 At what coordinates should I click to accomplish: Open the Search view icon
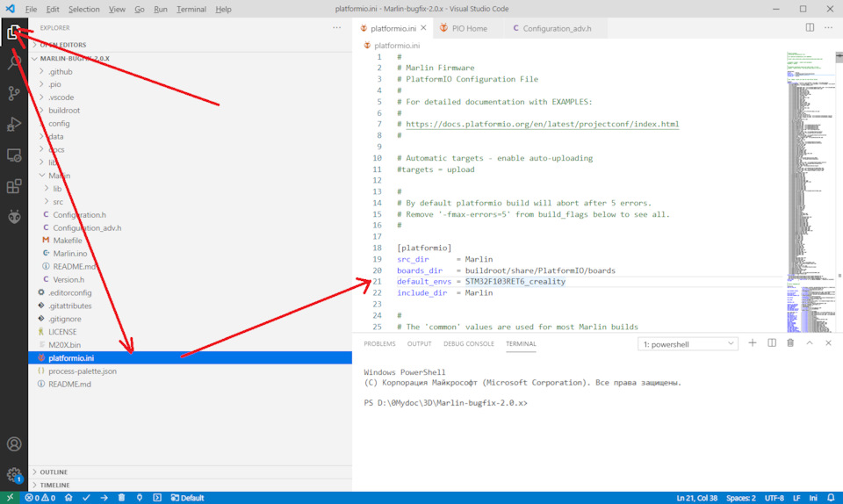(x=14, y=63)
